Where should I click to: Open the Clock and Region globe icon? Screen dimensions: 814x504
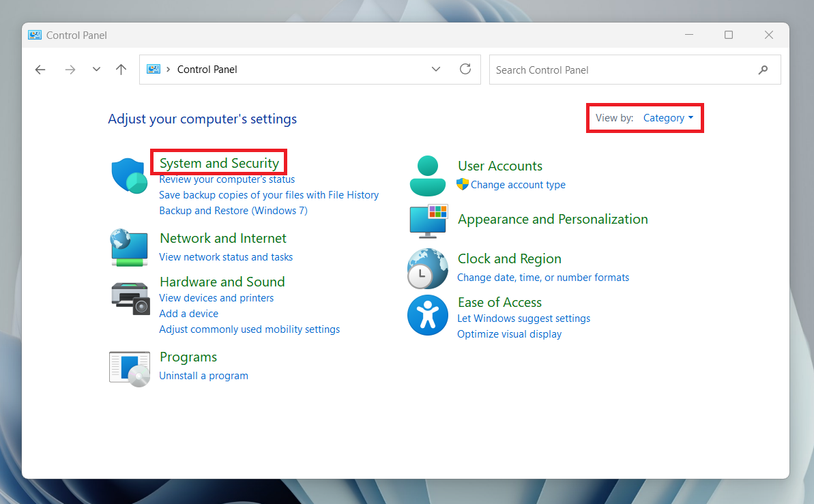(427, 268)
